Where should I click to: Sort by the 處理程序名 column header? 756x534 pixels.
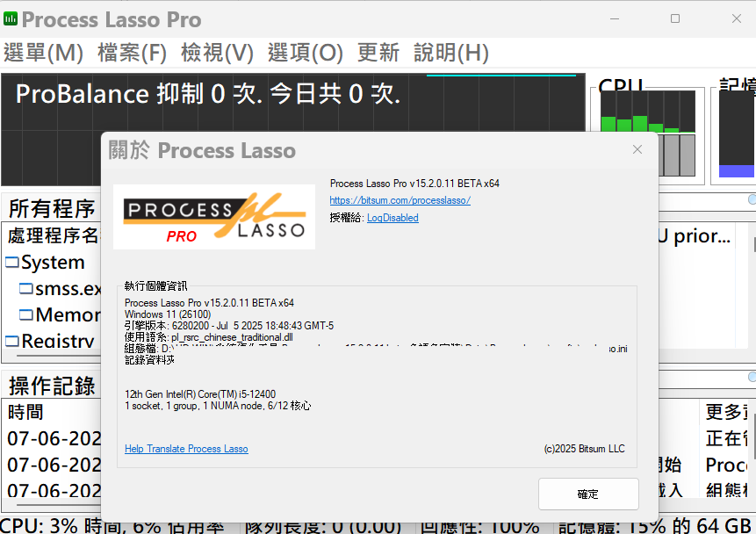53,236
